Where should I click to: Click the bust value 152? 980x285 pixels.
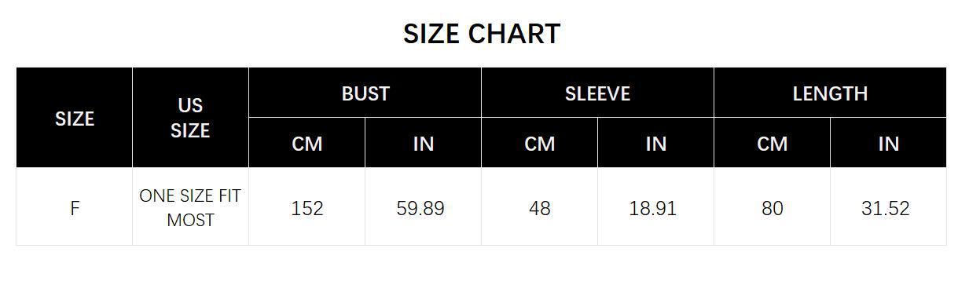coord(307,208)
